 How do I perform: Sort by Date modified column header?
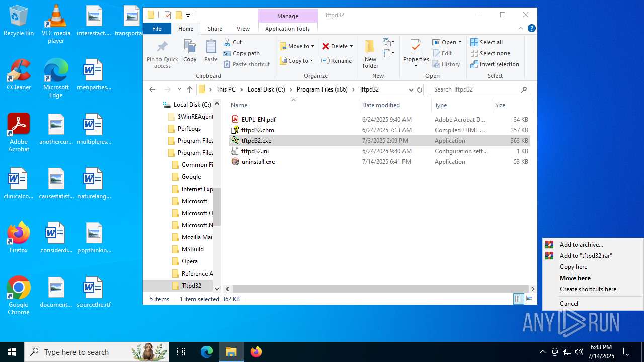tap(395, 105)
